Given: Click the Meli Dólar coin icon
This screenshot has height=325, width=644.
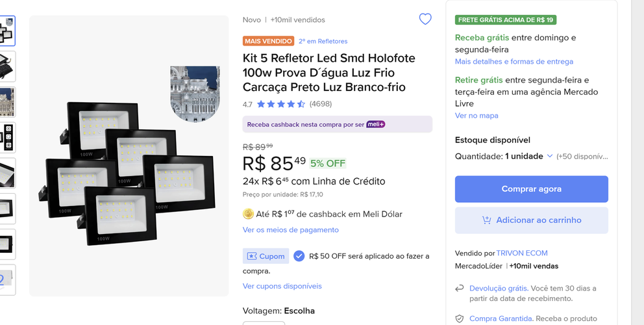Looking at the screenshot, I should (x=248, y=214).
